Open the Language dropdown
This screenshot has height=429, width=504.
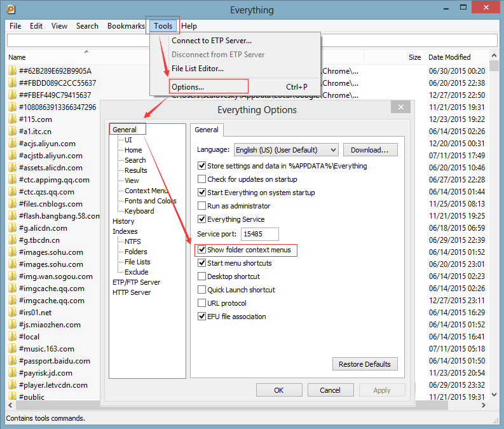[286, 150]
